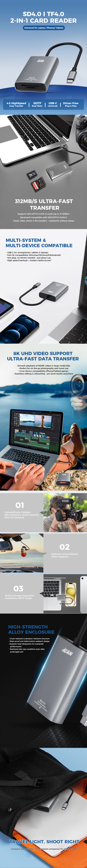Click 'Faster video, photo & file transfers' line
This screenshot has width=87, height=868.
44,221
